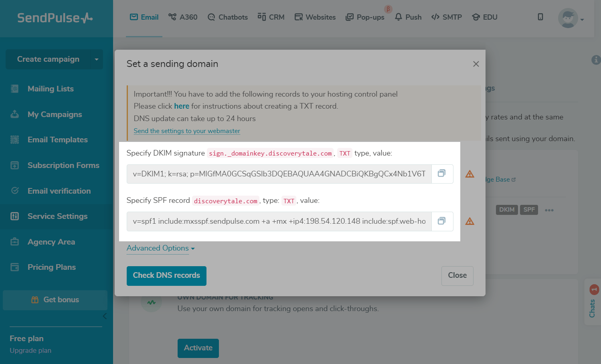Viewport: 601px width, 364px height.
Task: Click the Check DNS records button
Action: (x=166, y=275)
